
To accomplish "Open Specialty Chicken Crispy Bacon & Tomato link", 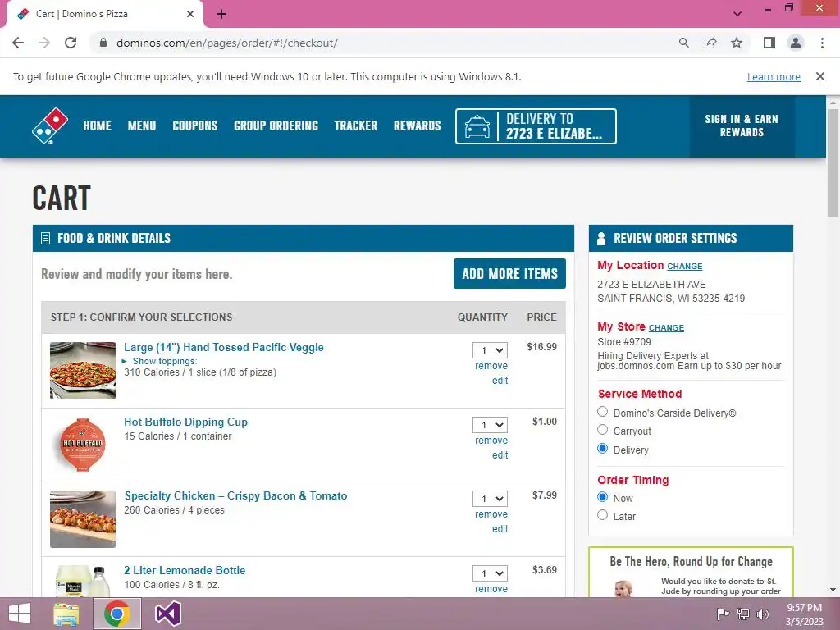I will tap(235, 496).
